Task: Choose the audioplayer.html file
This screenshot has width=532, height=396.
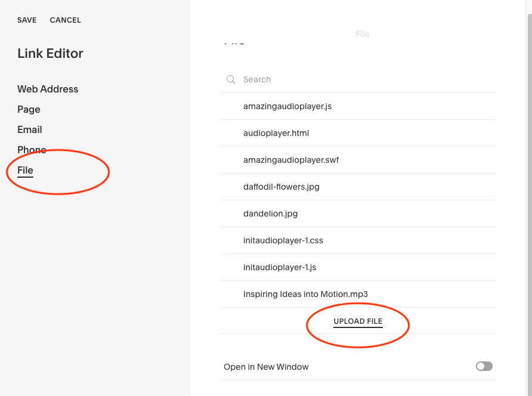Action: click(276, 133)
